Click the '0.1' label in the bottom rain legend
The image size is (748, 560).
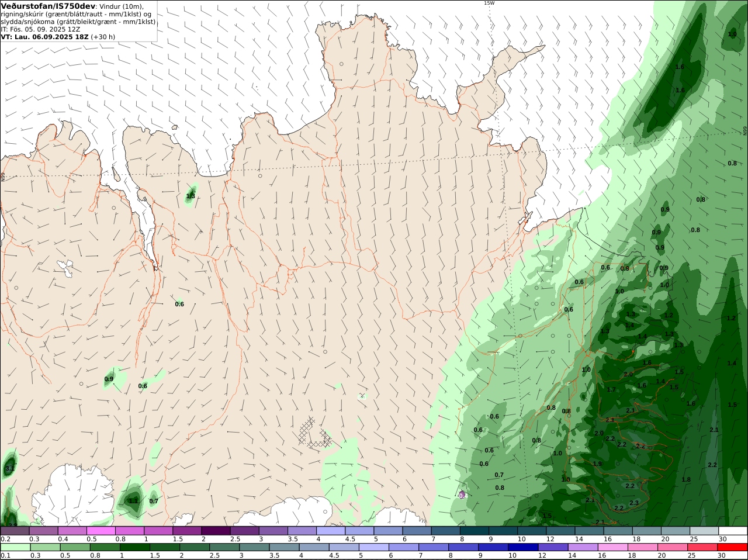(5, 555)
